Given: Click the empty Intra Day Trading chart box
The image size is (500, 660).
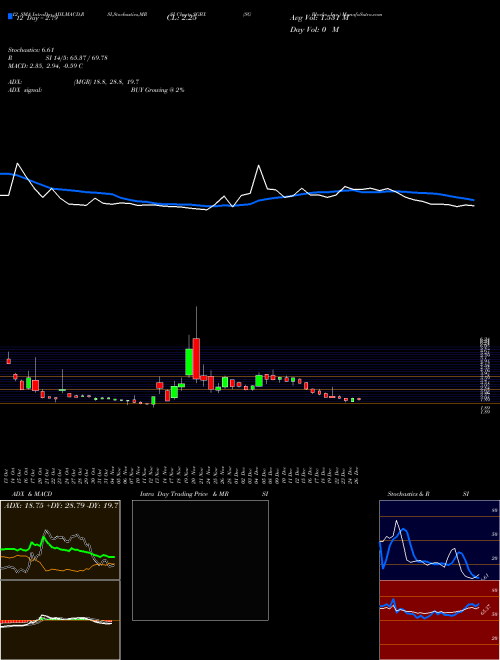Looking at the screenshot, I should coord(200,560).
